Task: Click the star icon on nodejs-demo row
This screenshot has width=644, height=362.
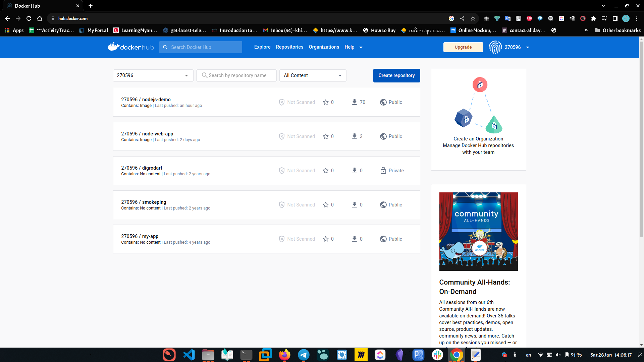Action: pyautogui.click(x=325, y=102)
